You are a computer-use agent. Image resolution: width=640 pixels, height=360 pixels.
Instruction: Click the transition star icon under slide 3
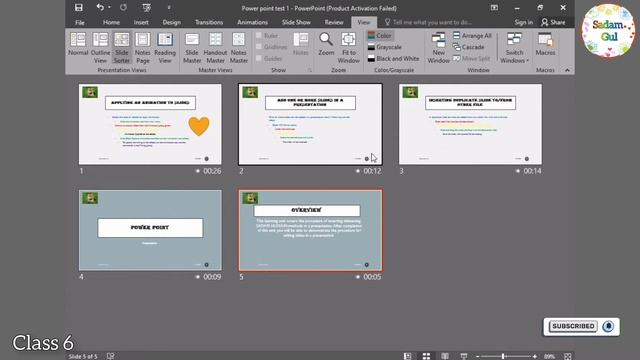click(518, 171)
